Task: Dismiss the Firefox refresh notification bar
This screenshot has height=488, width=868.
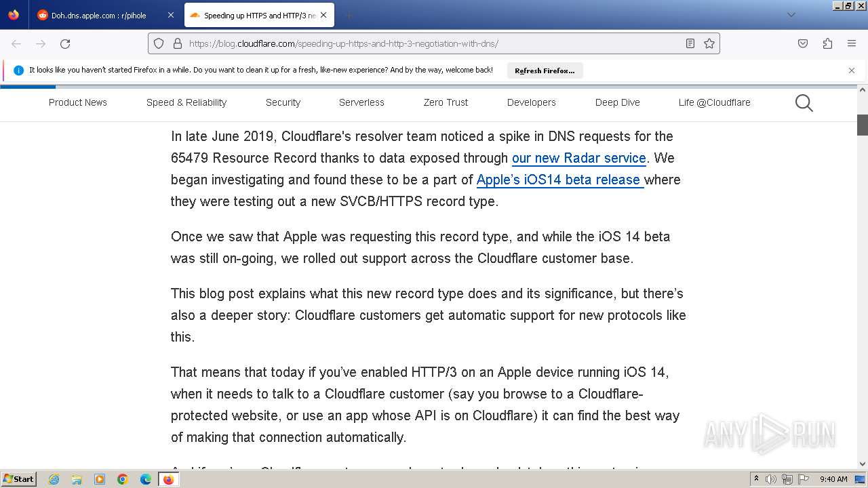Action: (x=852, y=70)
